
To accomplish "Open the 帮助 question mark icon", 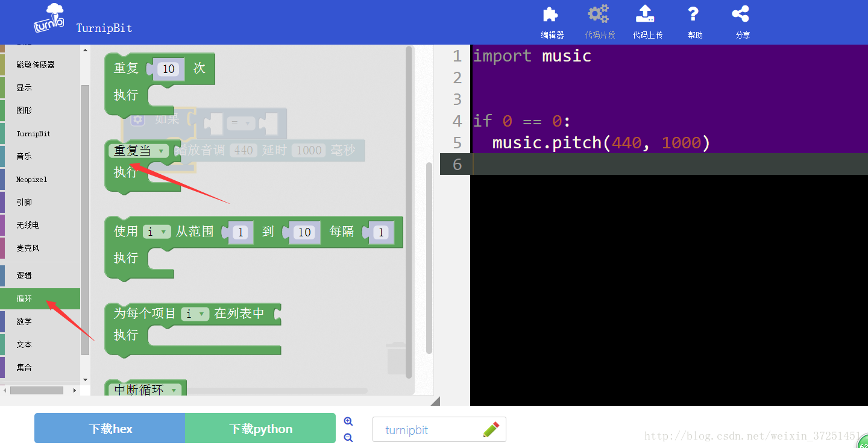I will click(x=693, y=14).
